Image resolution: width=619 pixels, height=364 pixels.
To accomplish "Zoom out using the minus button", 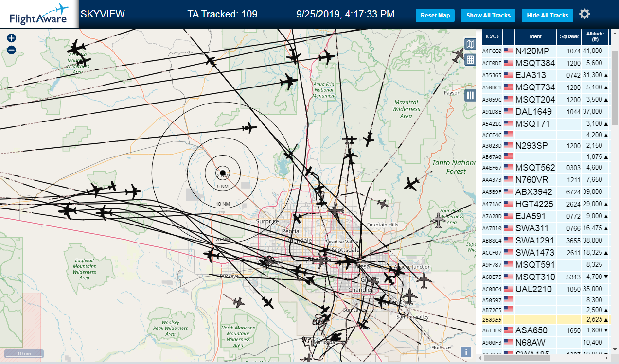I will click(12, 50).
